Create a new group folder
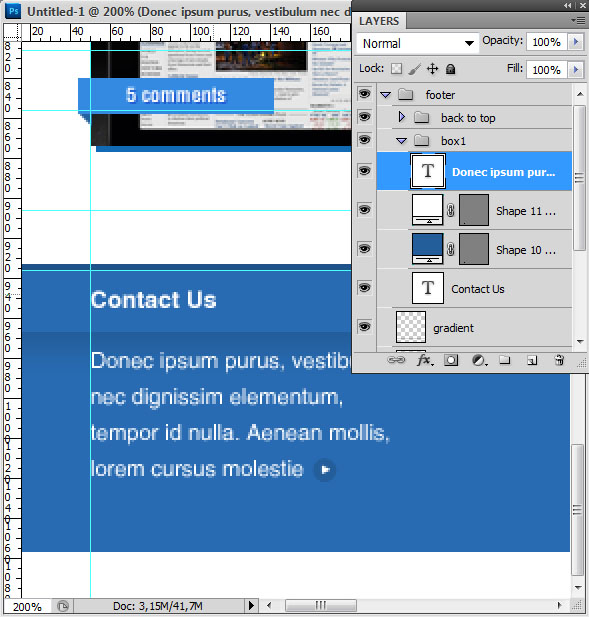589x617 pixels. pyautogui.click(x=504, y=360)
